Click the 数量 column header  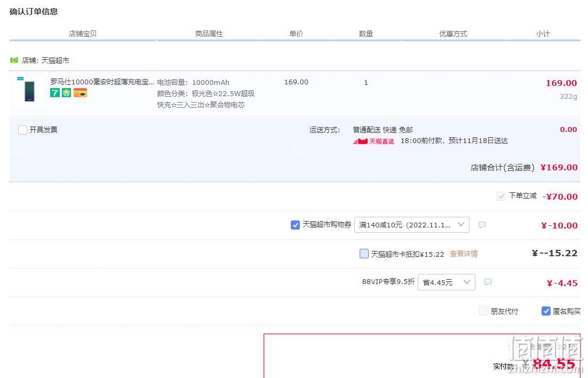pyautogui.click(x=366, y=34)
